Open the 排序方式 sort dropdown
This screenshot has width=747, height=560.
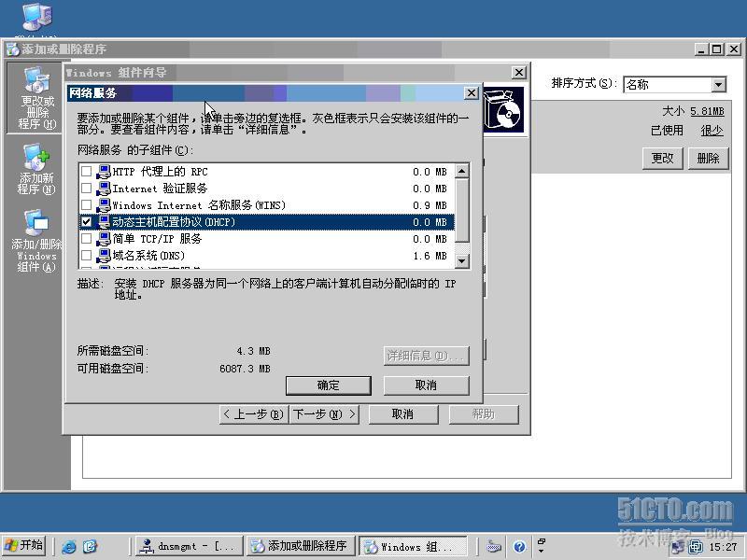[718, 85]
